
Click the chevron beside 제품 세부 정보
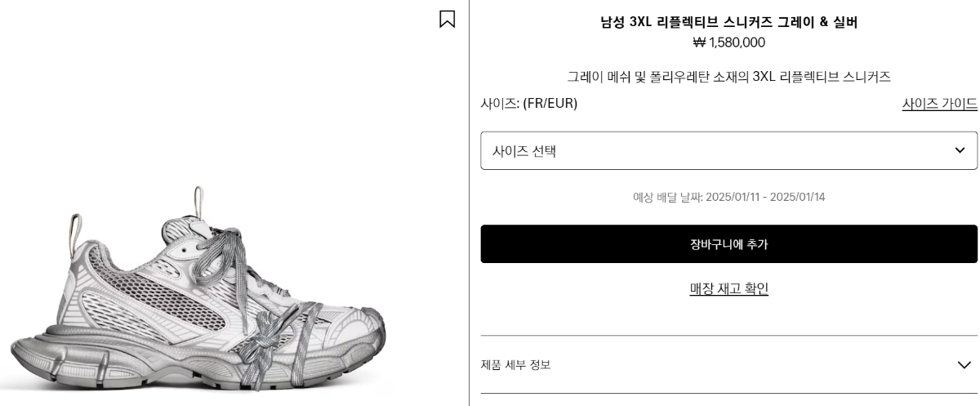pos(964,364)
